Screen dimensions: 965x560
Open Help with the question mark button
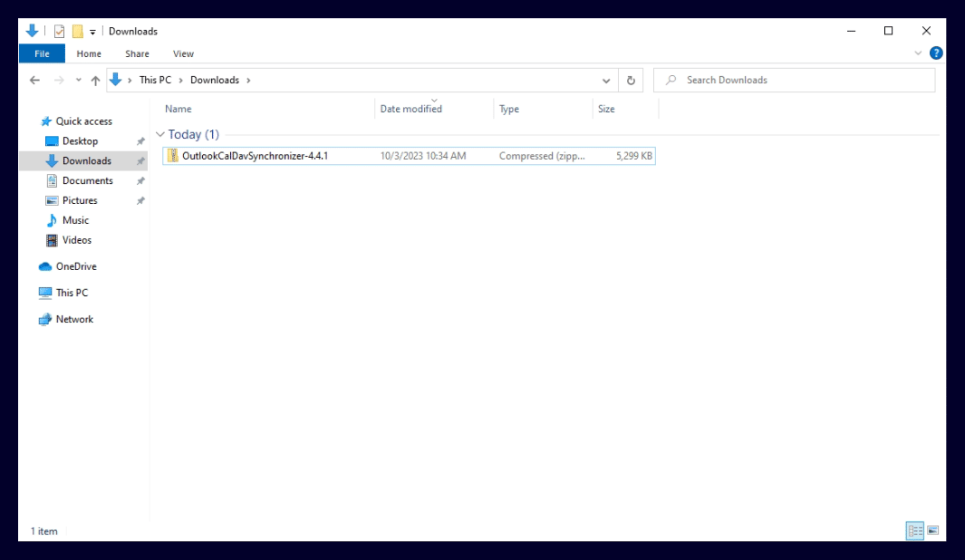(x=936, y=53)
